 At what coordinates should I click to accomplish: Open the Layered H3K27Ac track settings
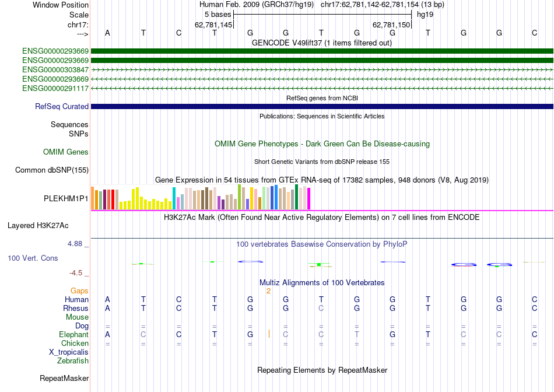(x=38, y=226)
